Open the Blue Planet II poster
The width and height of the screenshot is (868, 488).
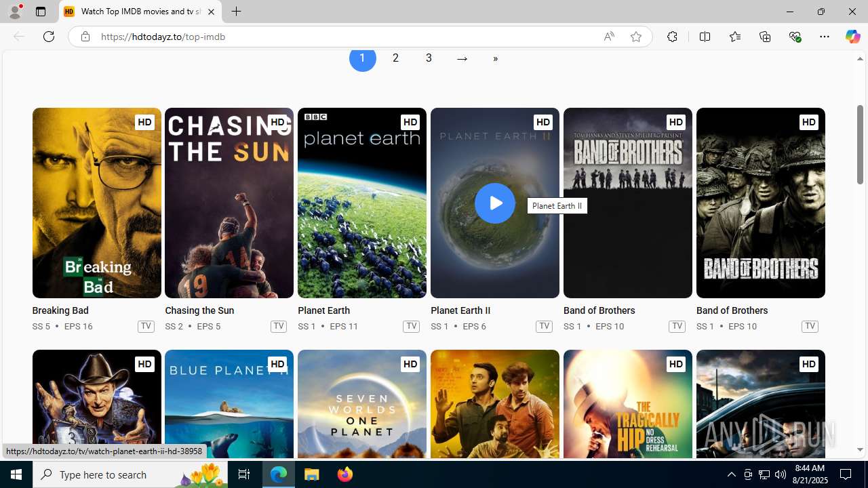click(229, 404)
